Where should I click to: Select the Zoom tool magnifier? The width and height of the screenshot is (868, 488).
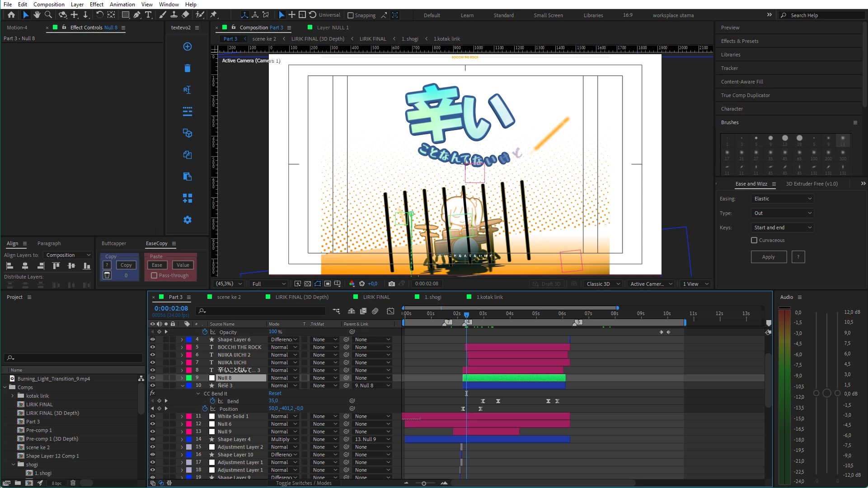click(x=48, y=15)
